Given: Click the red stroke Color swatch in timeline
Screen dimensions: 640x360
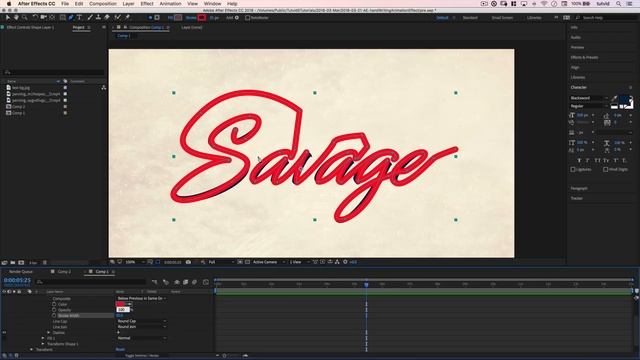Looking at the screenshot, I should (121, 304).
